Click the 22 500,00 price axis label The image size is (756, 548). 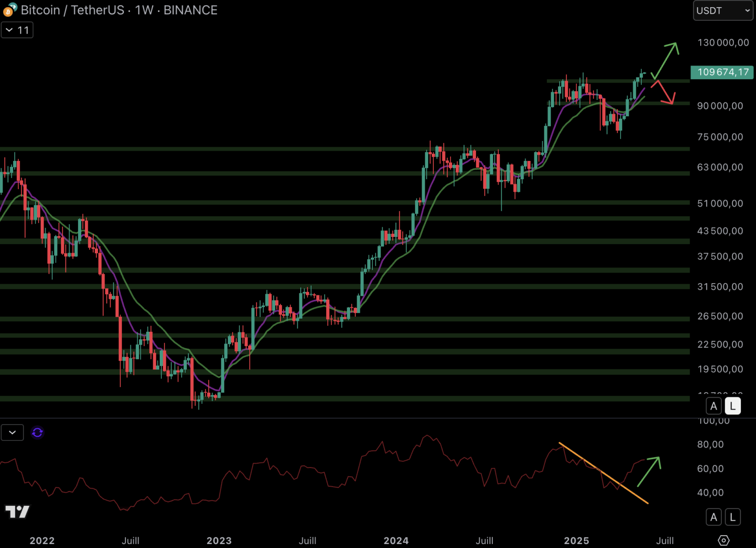[720, 345]
